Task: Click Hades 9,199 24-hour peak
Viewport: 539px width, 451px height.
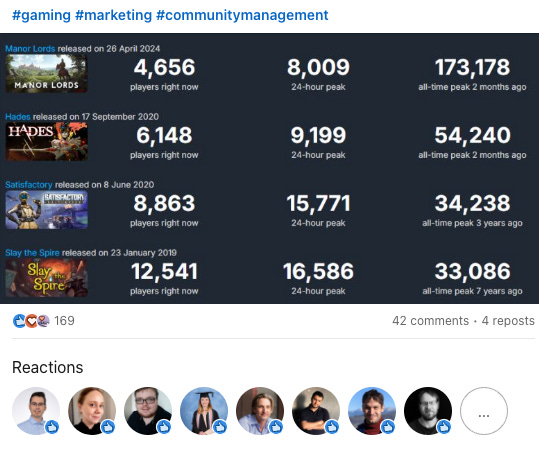Action: 318,142
